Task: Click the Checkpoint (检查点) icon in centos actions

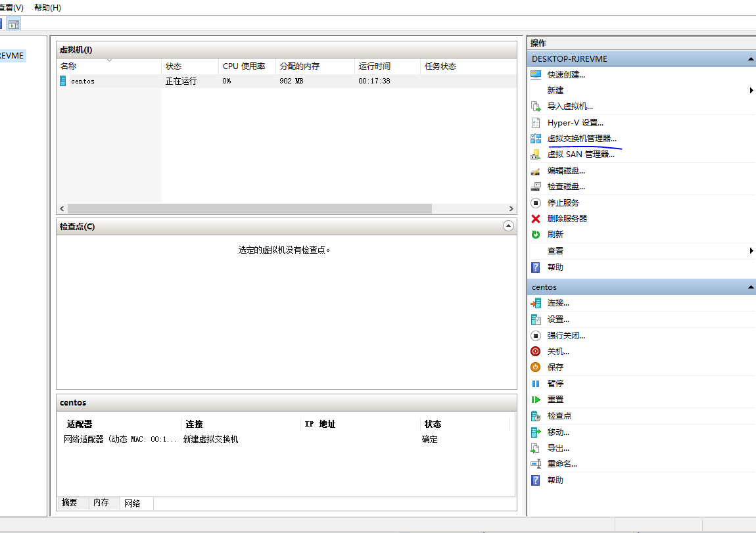Action: [536, 416]
